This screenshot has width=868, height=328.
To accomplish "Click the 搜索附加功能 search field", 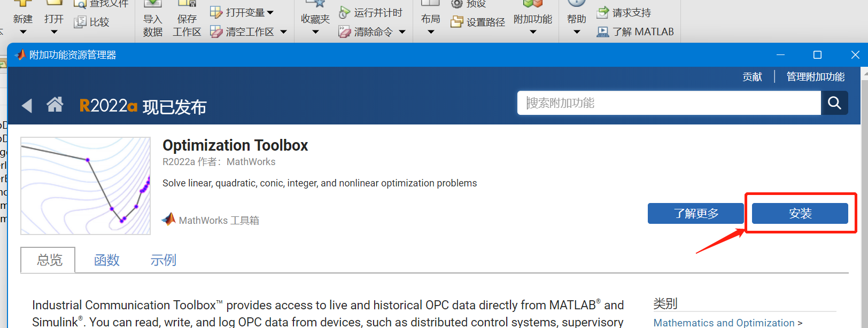I will (669, 103).
